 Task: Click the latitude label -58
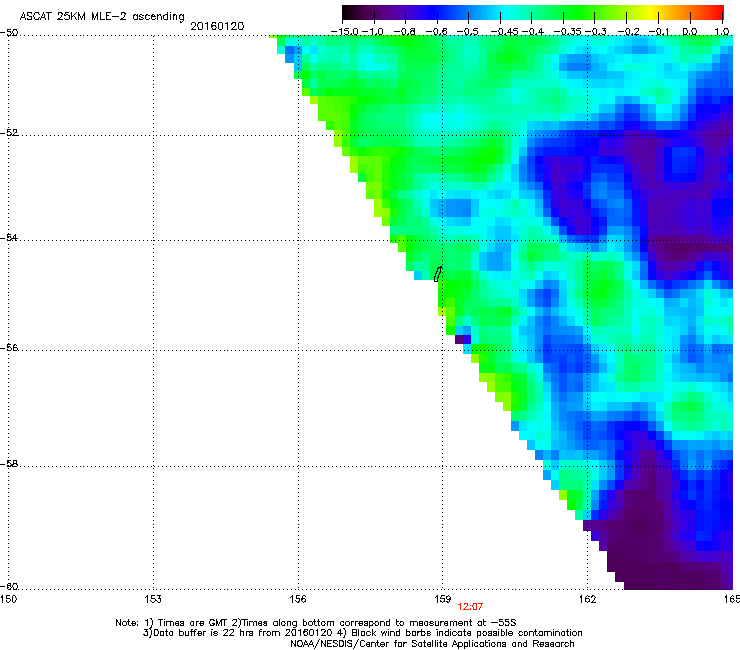coord(9,464)
